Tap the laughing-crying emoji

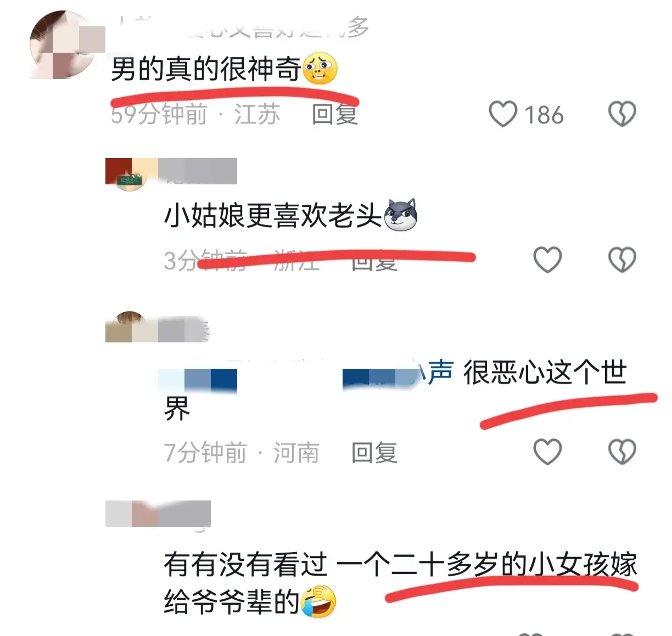click(318, 602)
